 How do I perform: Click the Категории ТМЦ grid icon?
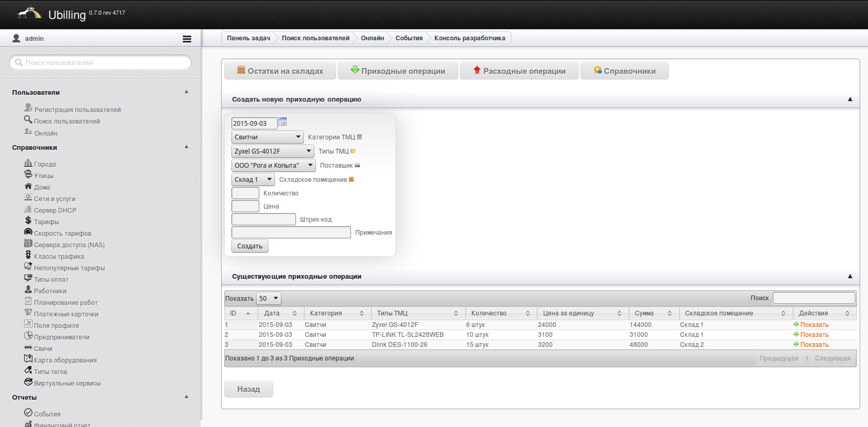[x=359, y=137]
